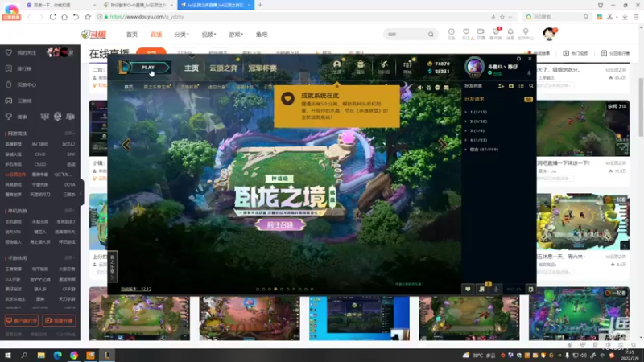The image size is (644, 362).
Task: Click the 客户端打开 button
Action: point(22,320)
